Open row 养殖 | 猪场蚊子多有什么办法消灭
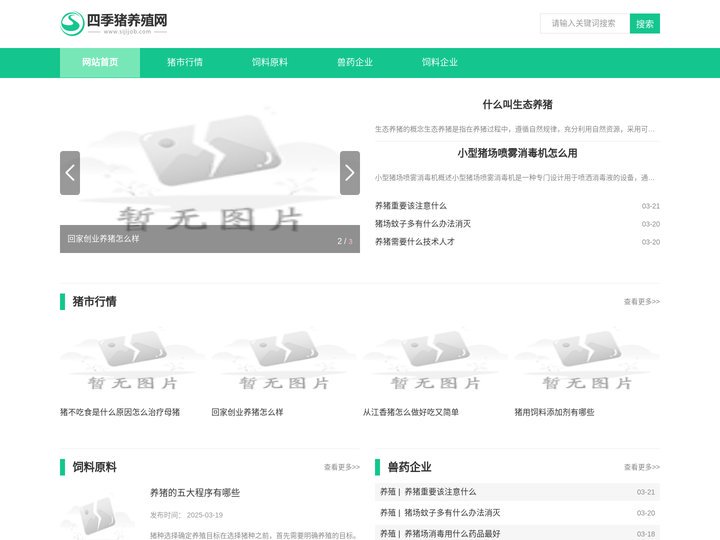 [x=518, y=513]
